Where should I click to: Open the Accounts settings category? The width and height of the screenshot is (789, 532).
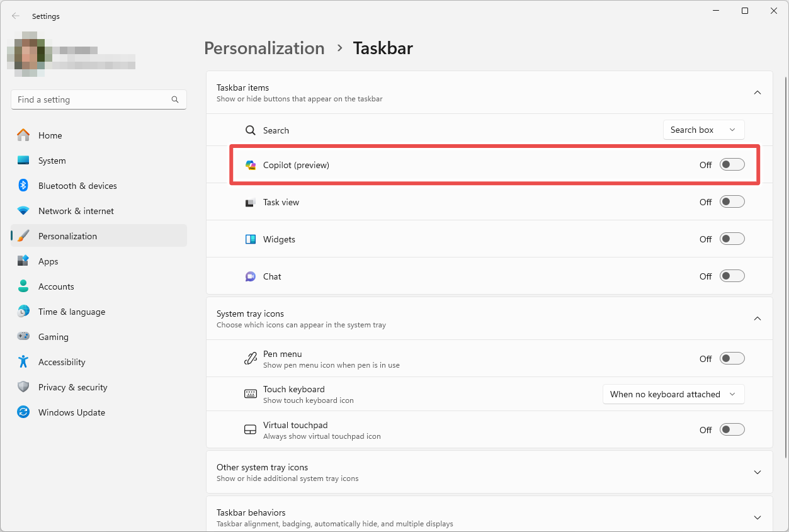tap(99, 286)
